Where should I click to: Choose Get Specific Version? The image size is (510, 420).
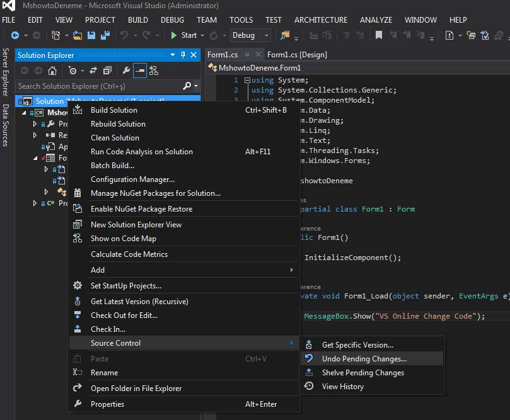[x=372, y=345]
